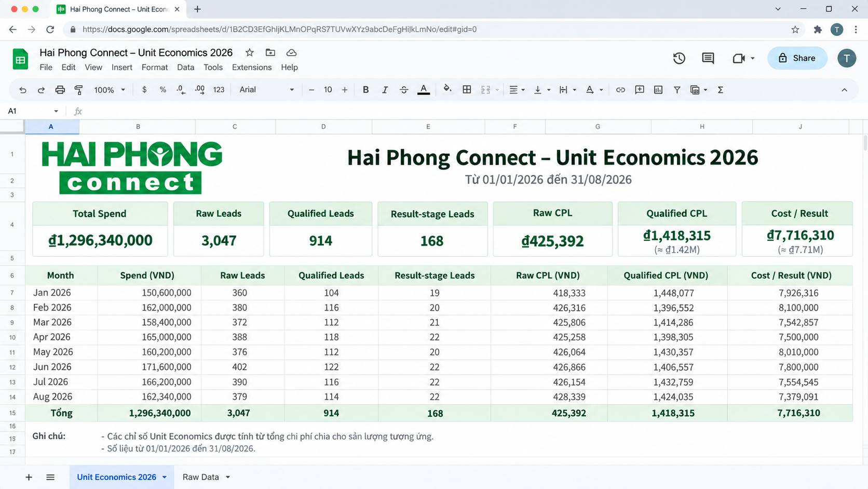Reload the browser page
The image size is (868, 489).
pyautogui.click(x=50, y=30)
